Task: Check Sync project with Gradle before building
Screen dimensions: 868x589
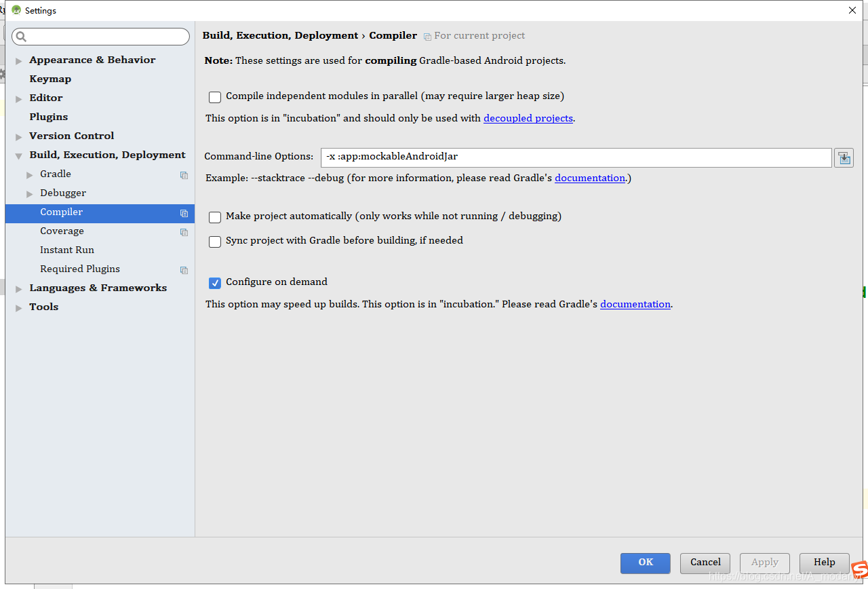Action: pos(215,242)
